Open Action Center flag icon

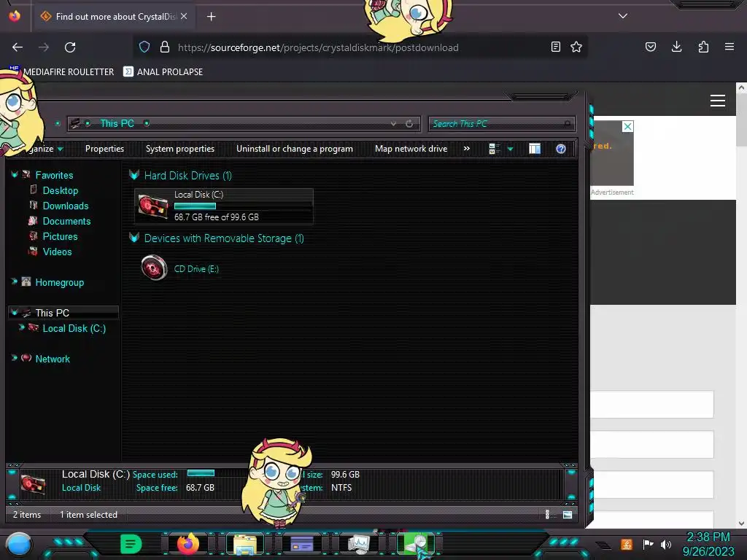tap(648, 544)
